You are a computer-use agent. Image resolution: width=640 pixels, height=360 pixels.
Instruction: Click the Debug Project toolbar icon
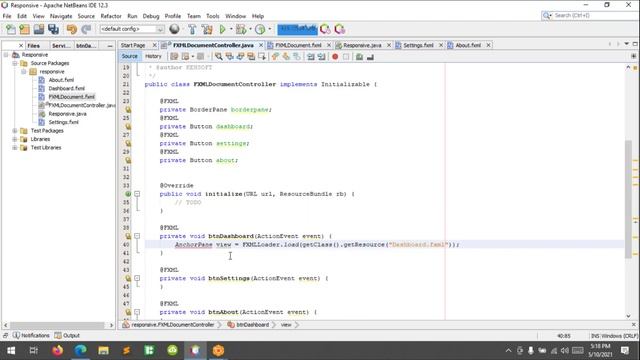click(x=241, y=29)
